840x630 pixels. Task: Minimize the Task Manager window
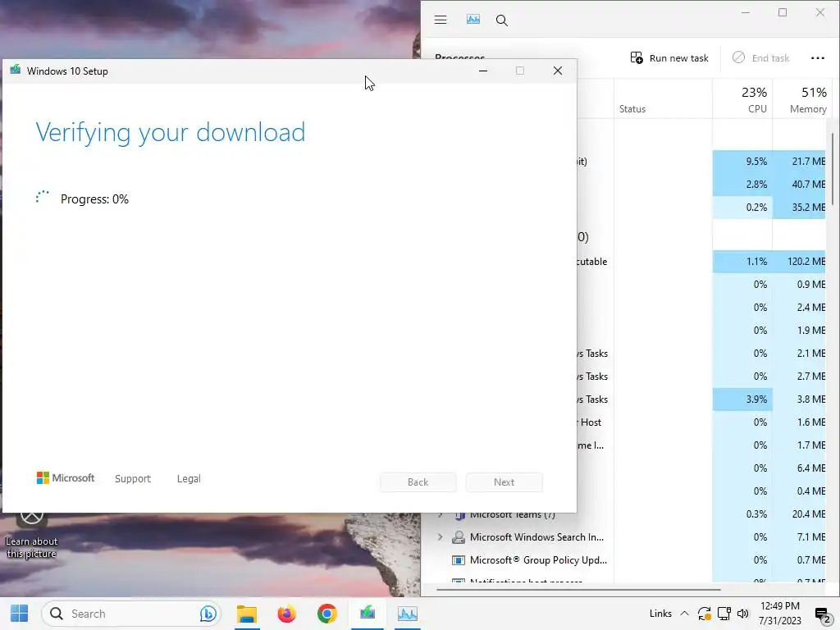coord(745,12)
